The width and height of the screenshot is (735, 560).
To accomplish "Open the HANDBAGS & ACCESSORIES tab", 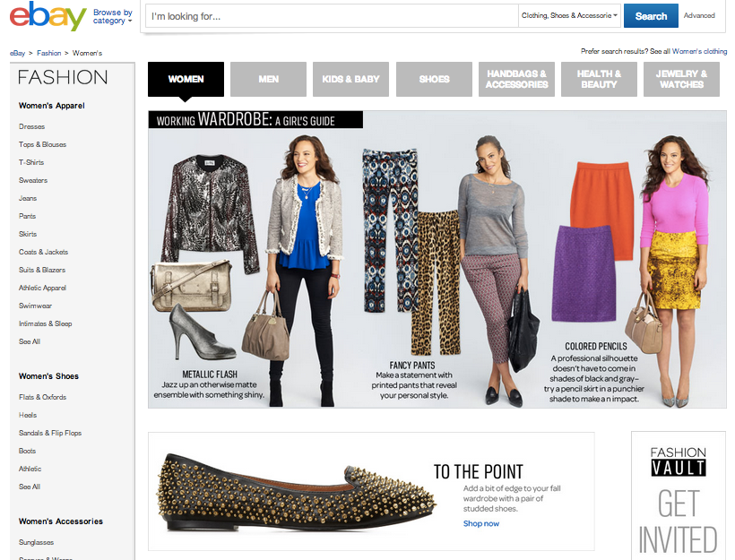I will pyautogui.click(x=516, y=79).
